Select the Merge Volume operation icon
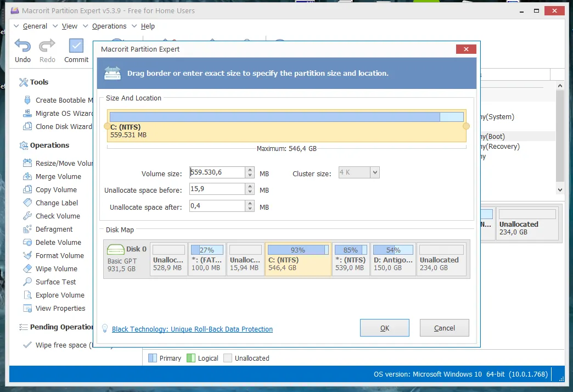 click(27, 177)
